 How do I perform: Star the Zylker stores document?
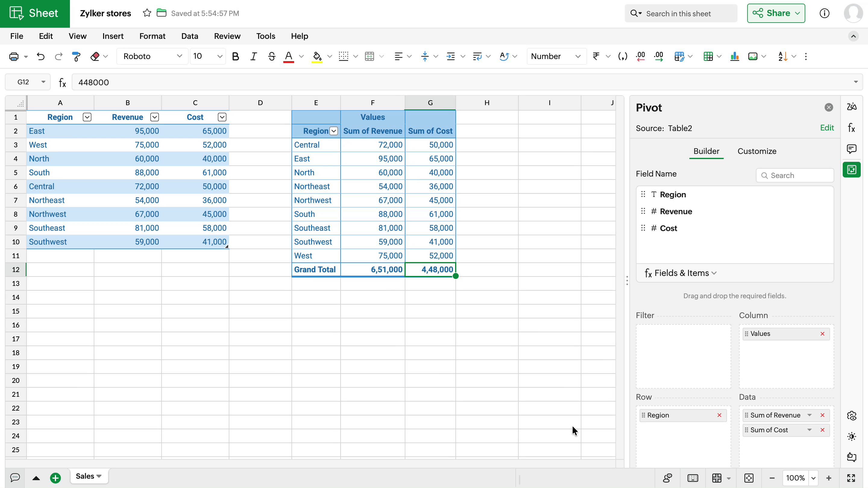[x=147, y=13]
